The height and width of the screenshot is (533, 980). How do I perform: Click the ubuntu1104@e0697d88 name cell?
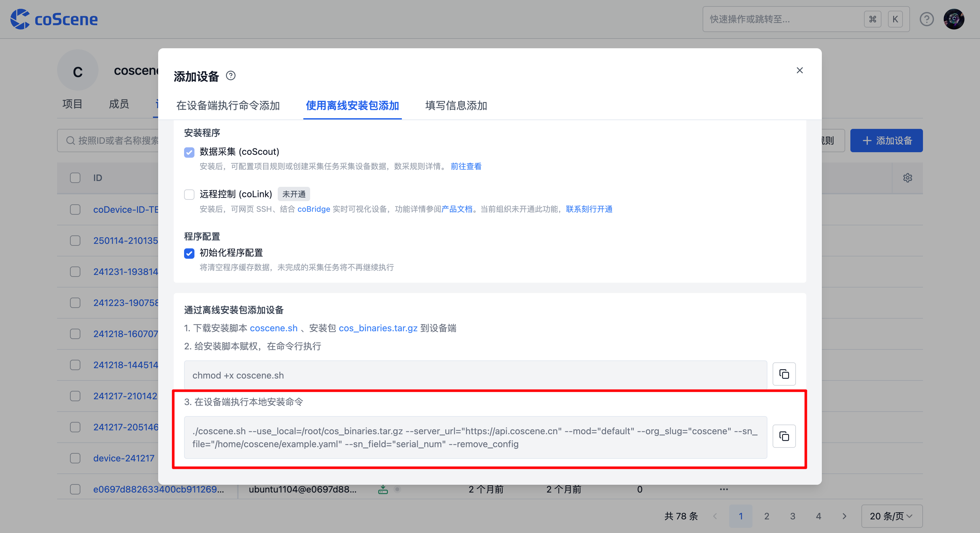(303, 490)
